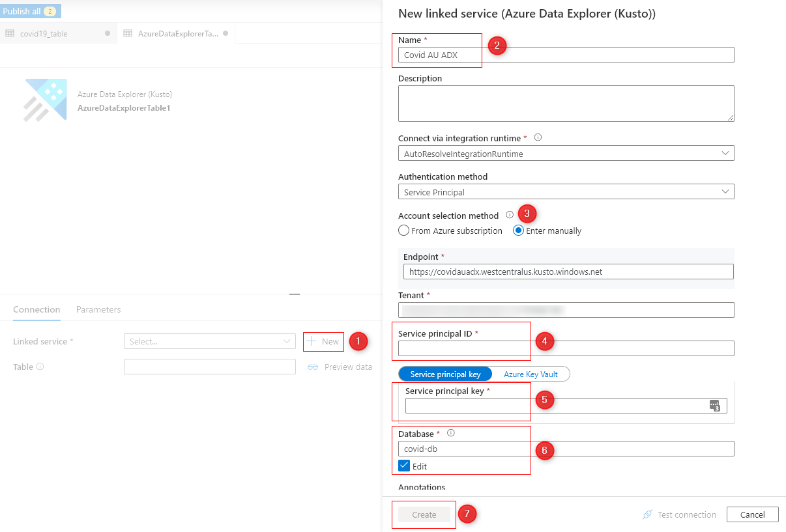Click the Database input field with covid-db
The height and width of the screenshot is (532, 786).
(566, 449)
